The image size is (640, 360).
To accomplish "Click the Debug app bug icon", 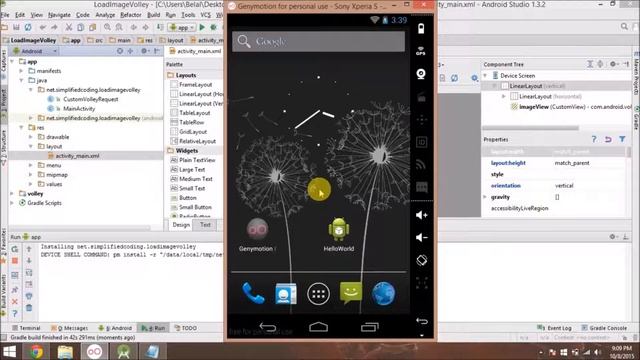I will coord(213,27).
